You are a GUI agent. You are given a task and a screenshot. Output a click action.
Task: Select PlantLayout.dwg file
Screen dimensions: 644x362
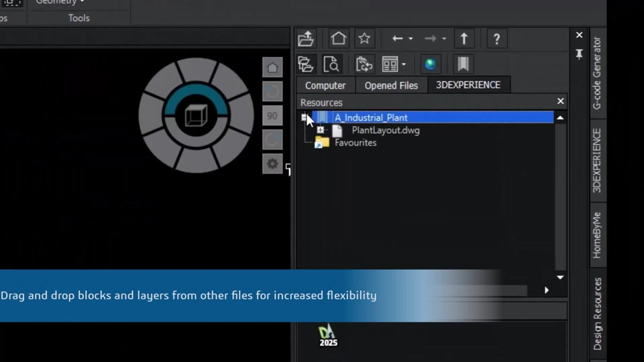[x=386, y=131]
